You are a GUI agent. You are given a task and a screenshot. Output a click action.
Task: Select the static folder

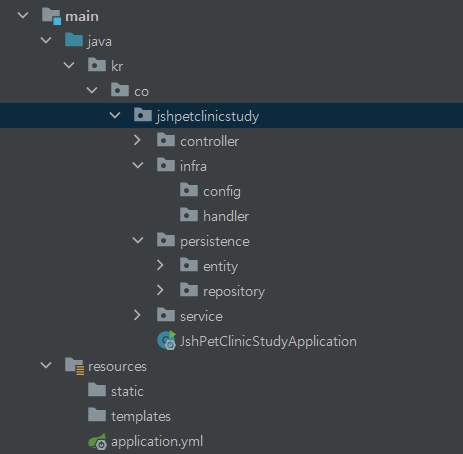click(x=127, y=391)
